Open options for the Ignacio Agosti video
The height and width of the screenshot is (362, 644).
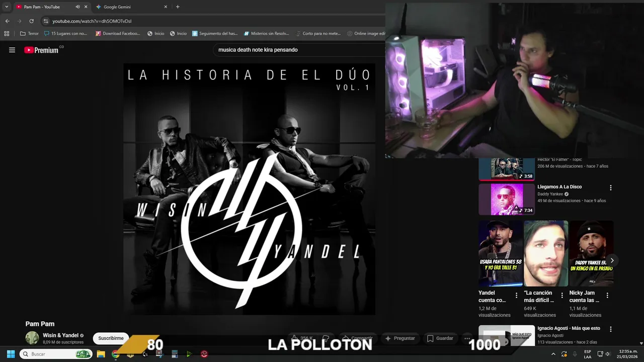611,329
